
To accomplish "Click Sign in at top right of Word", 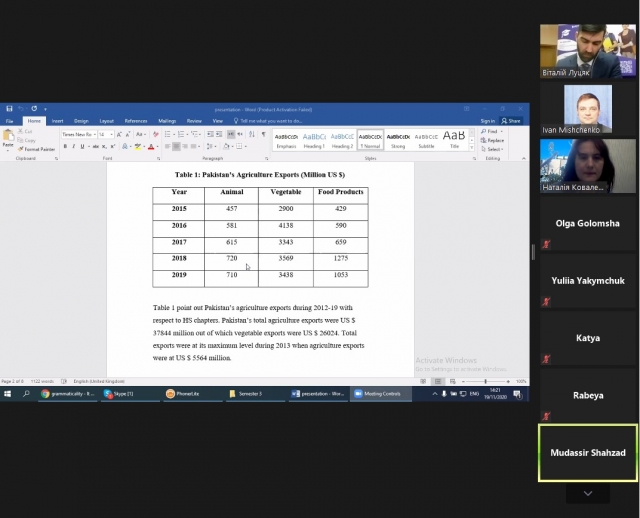I will click(x=488, y=120).
